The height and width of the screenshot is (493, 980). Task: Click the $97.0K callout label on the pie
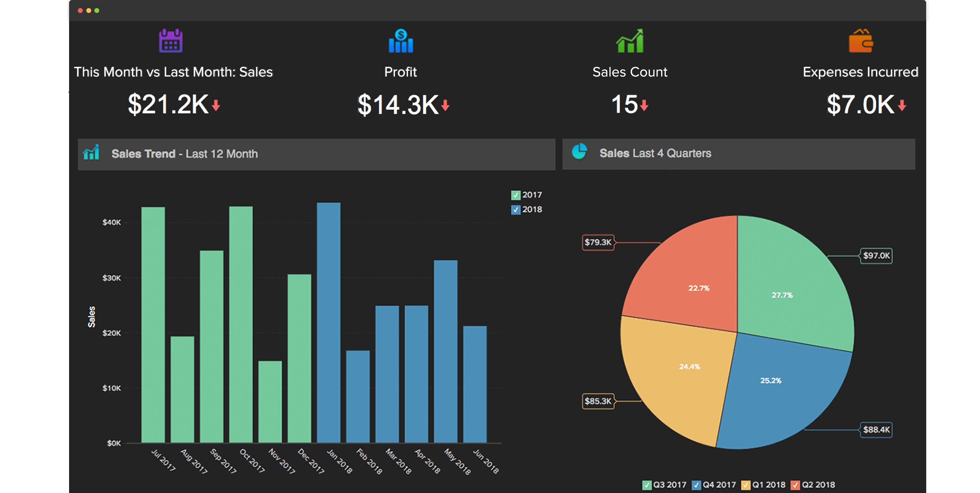pyautogui.click(x=876, y=256)
